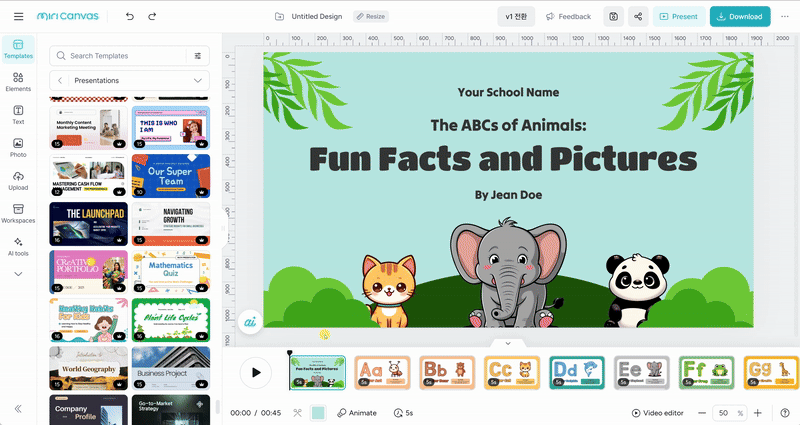Viewport: 800px width, 425px height.
Task: Rename the Untitled Design title
Action: point(317,16)
